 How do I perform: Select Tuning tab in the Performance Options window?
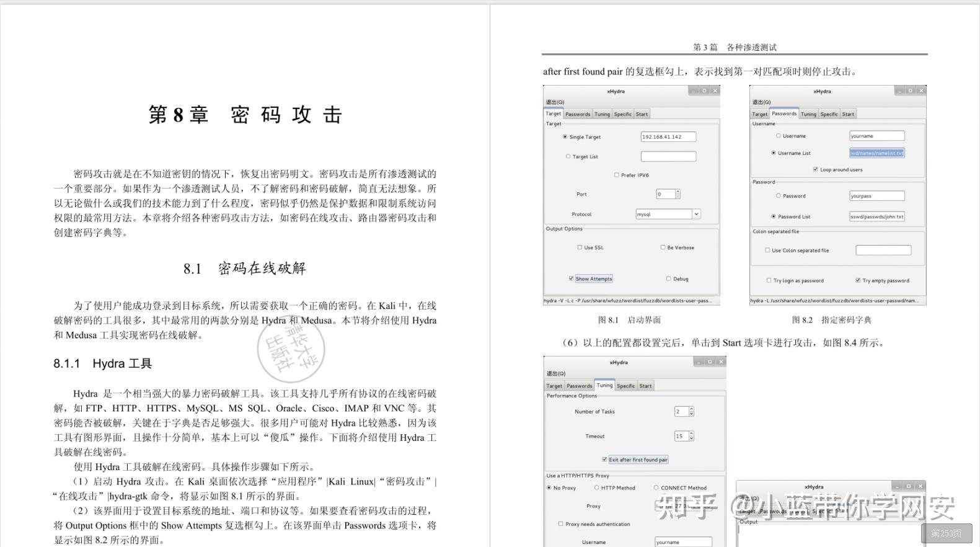604,385
